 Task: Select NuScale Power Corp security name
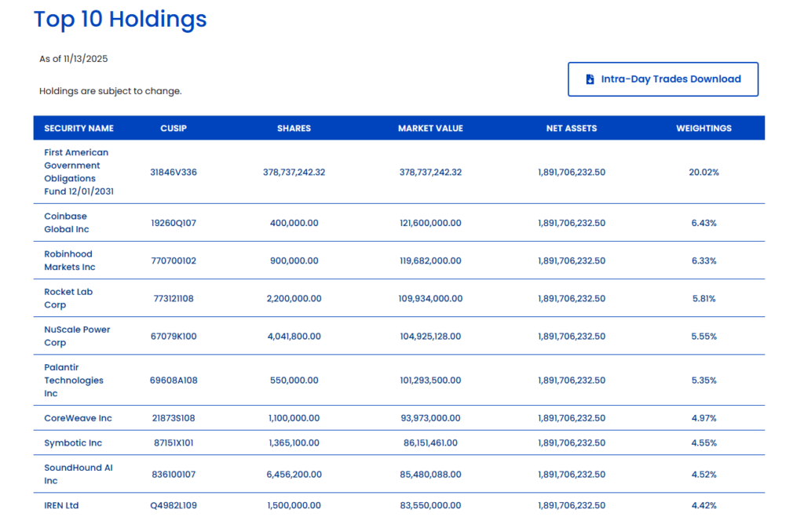tap(77, 336)
